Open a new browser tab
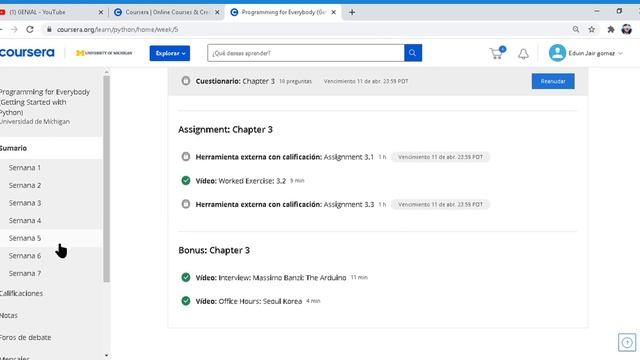640x360 pixels. click(352, 12)
